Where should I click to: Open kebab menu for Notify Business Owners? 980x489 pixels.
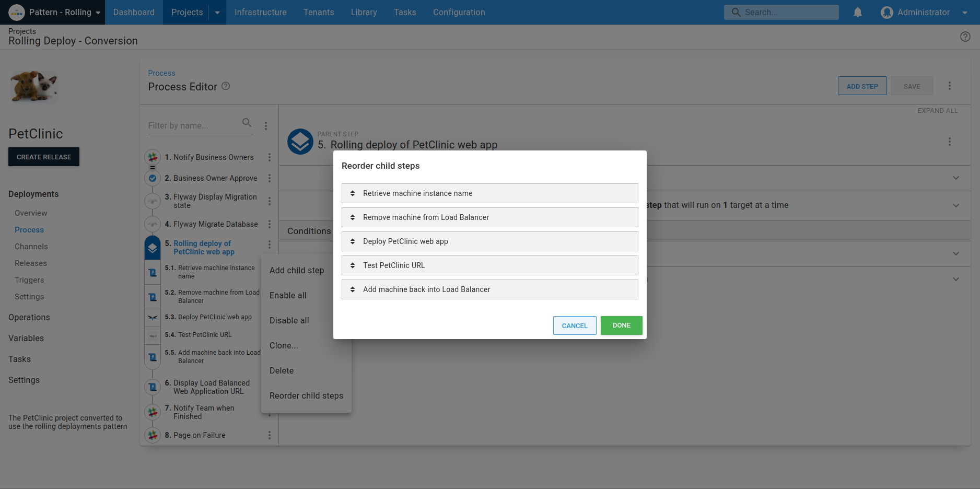[x=270, y=157]
